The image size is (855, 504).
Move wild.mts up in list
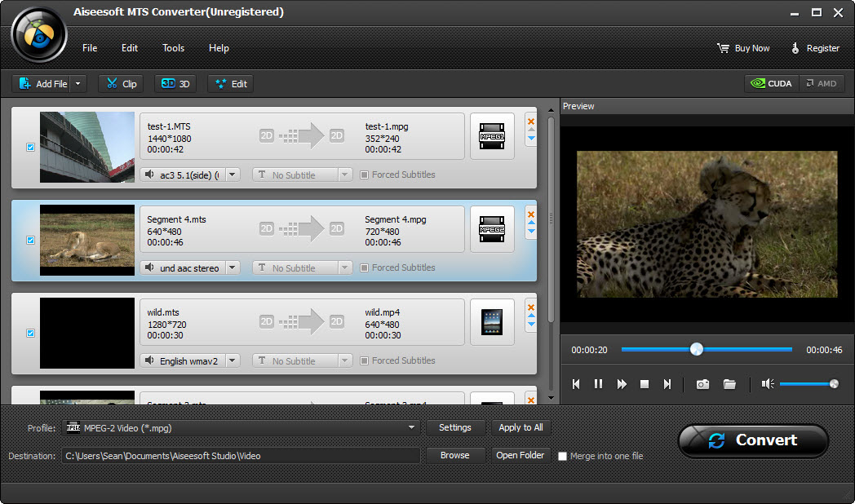531,316
